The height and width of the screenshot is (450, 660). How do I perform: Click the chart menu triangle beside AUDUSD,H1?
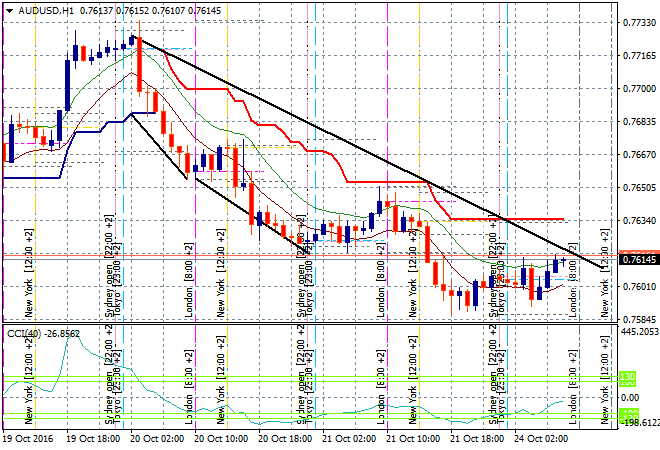coord(9,11)
